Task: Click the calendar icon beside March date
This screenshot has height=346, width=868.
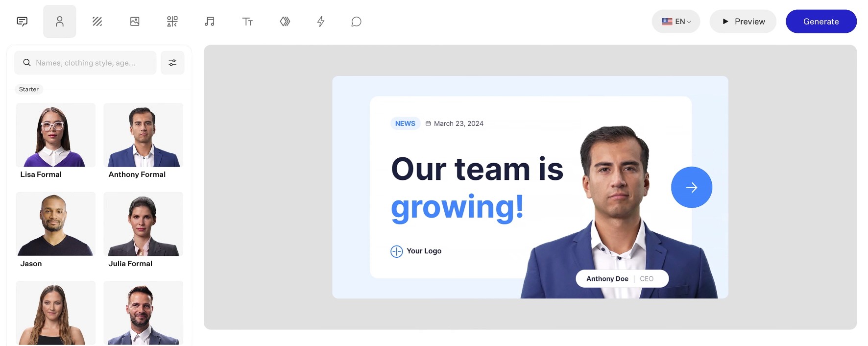Action: [428, 124]
